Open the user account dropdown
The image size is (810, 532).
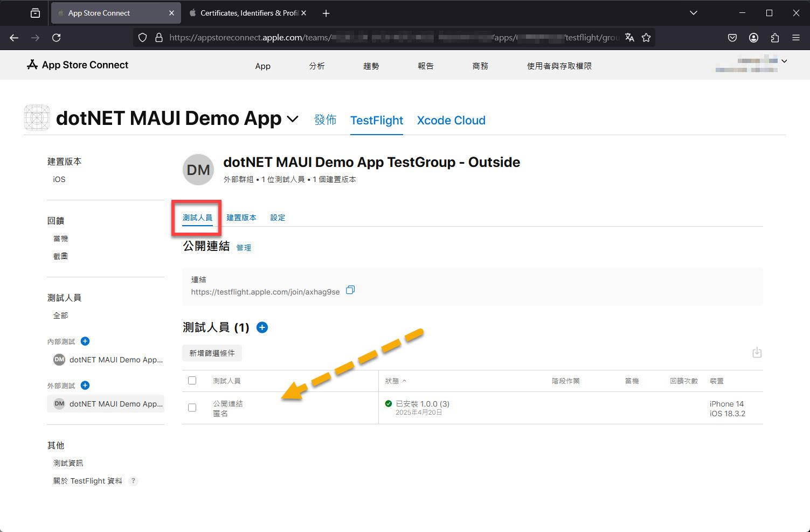coord(784,61)
